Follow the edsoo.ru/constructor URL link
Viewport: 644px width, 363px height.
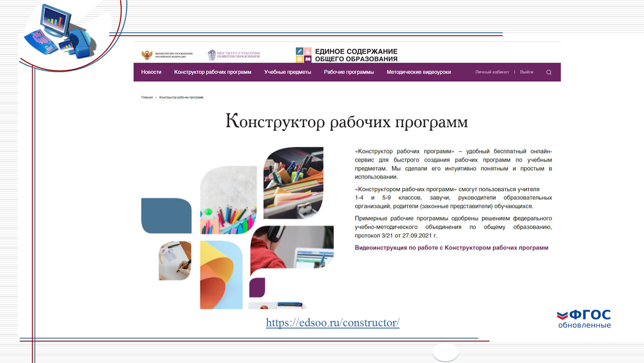pos(332,323)
